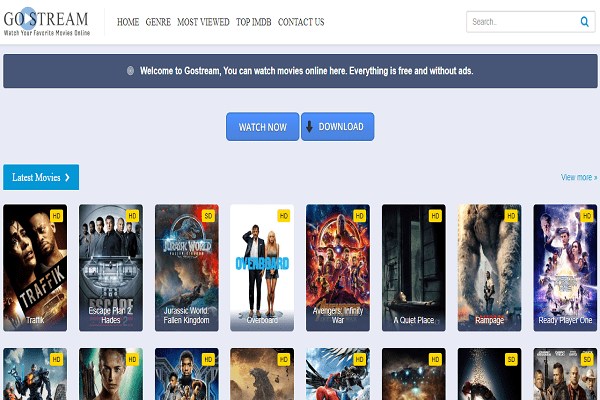Click the magnifier search icon
The image size is (600, 400).
tap(584, 22)
